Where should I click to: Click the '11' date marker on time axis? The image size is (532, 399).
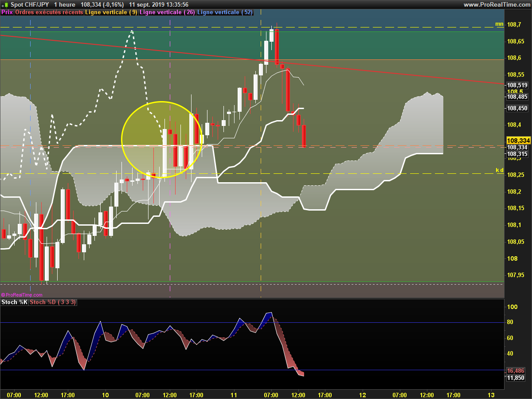coord(234,395)
